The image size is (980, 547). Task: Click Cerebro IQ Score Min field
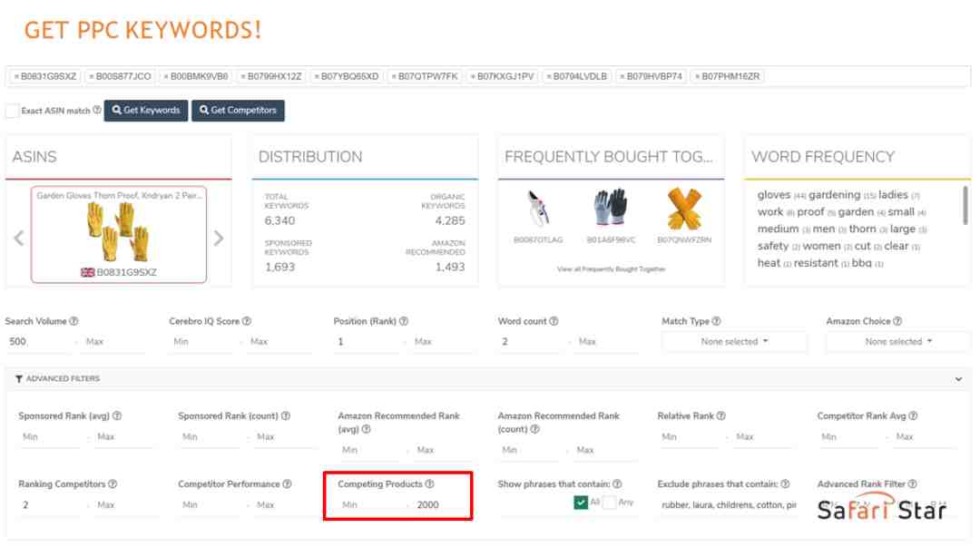(x=201, y=342)
